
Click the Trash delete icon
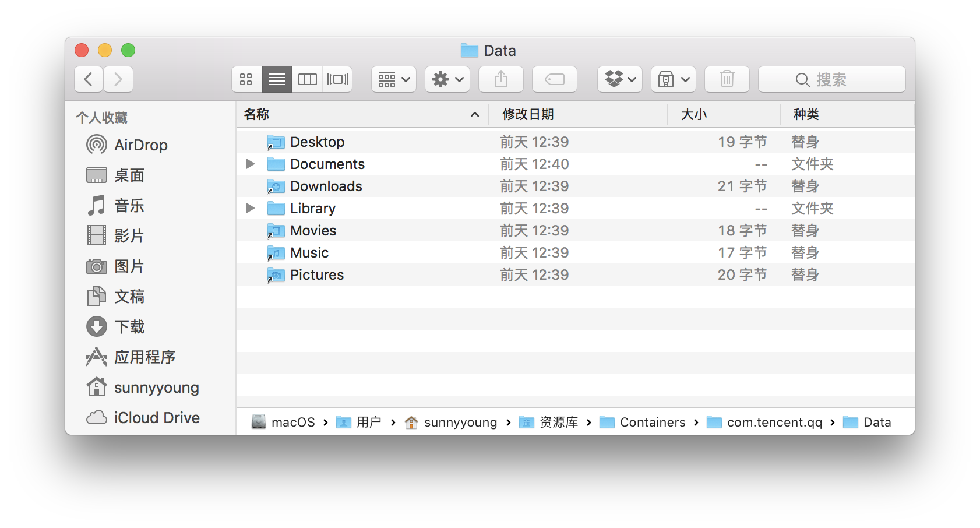point(727,79)
